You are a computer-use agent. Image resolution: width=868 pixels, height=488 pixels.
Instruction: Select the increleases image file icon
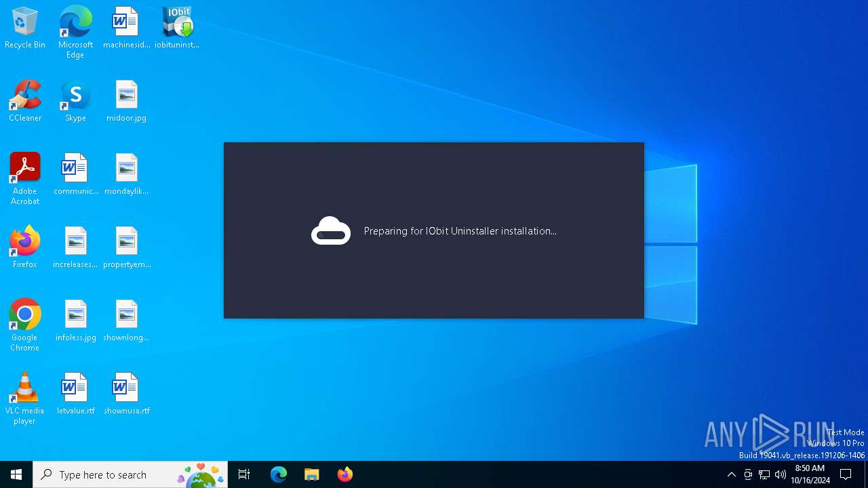(x=75, y=248)
